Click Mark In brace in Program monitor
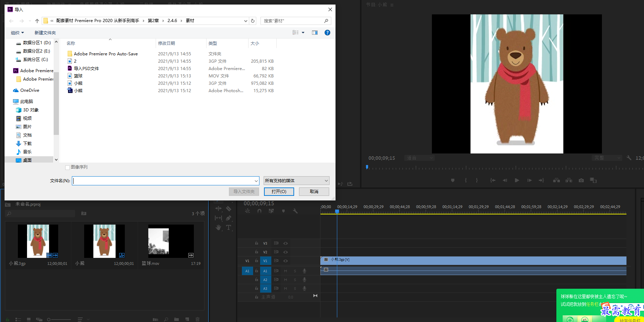Viewport: 644px width, 322px height. tap(466, 180)
